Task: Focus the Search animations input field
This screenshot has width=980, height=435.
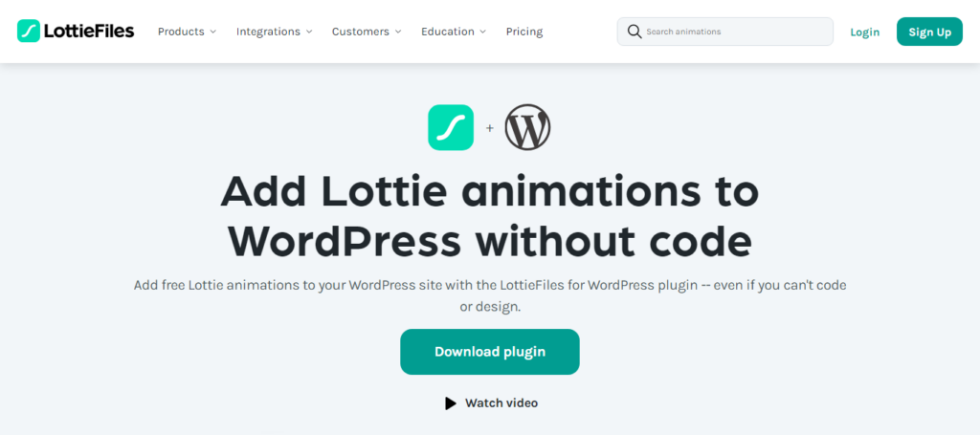Action: (732, 32)
